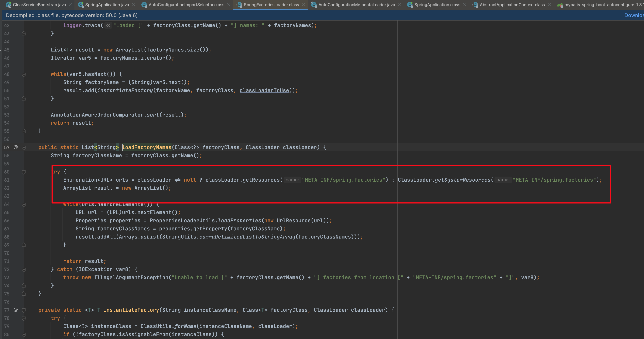Image resolution: width=644 pixels, height=339 pixels.
Task: Click the SpringFactoriesLoader class file icon
Action: (x=239, y=4)
